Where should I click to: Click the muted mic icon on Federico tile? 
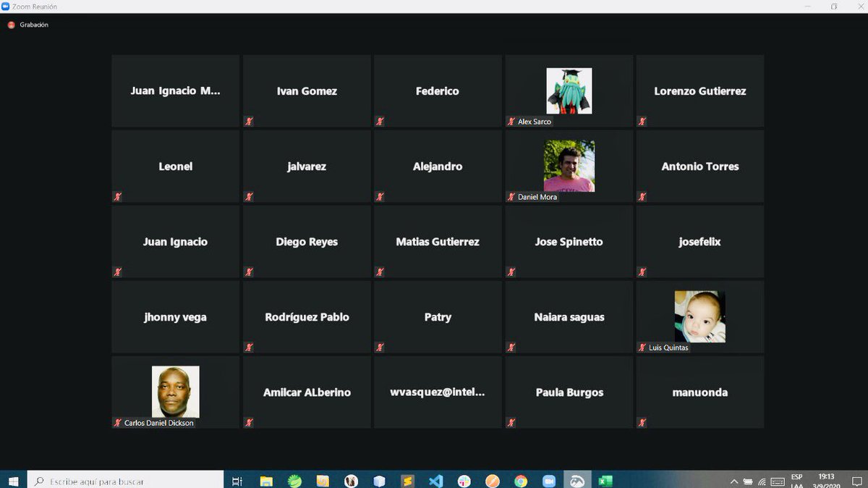[x=380, y=122]
